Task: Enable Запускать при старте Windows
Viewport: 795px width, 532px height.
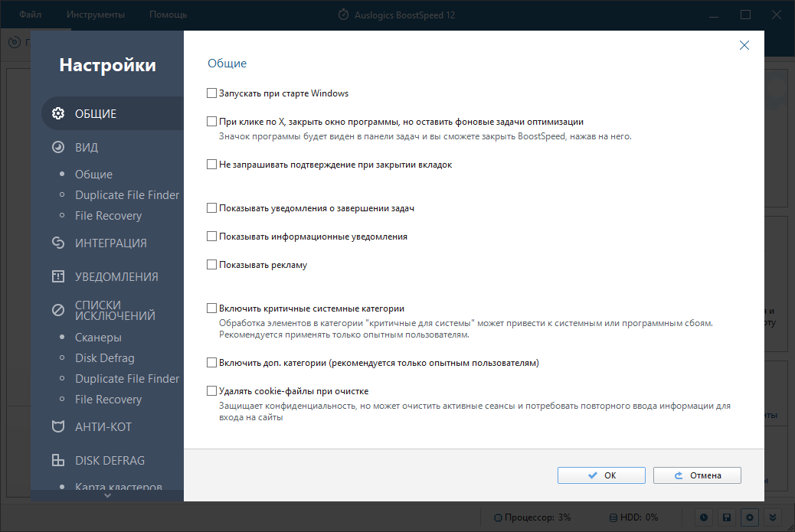Action: click(212, 93)
